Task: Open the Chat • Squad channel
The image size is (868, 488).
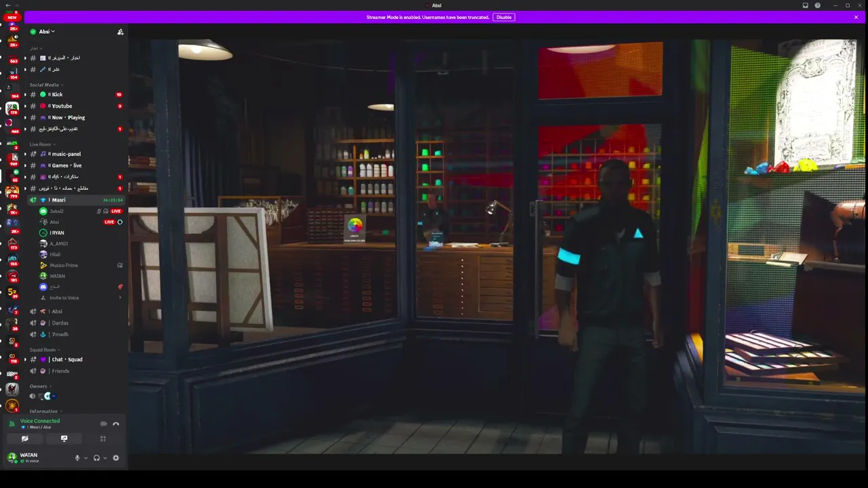Action: coord(75,360)
